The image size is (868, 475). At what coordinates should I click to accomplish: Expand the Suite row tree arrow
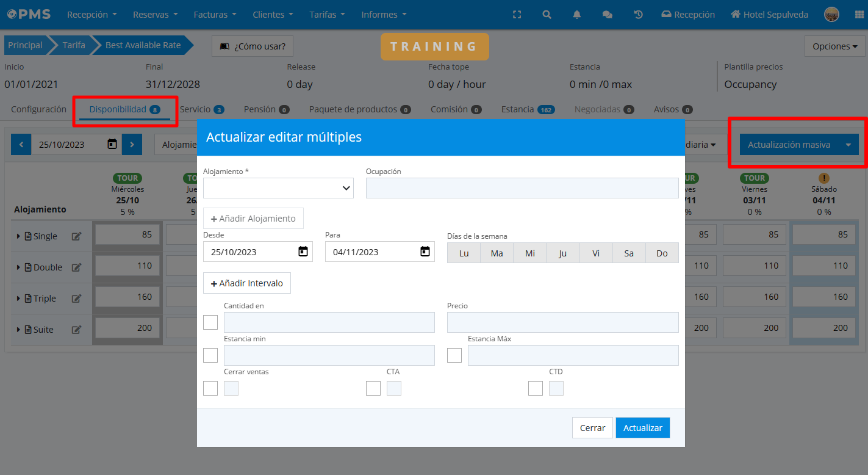pyautogui.click(x=18, y=330)
